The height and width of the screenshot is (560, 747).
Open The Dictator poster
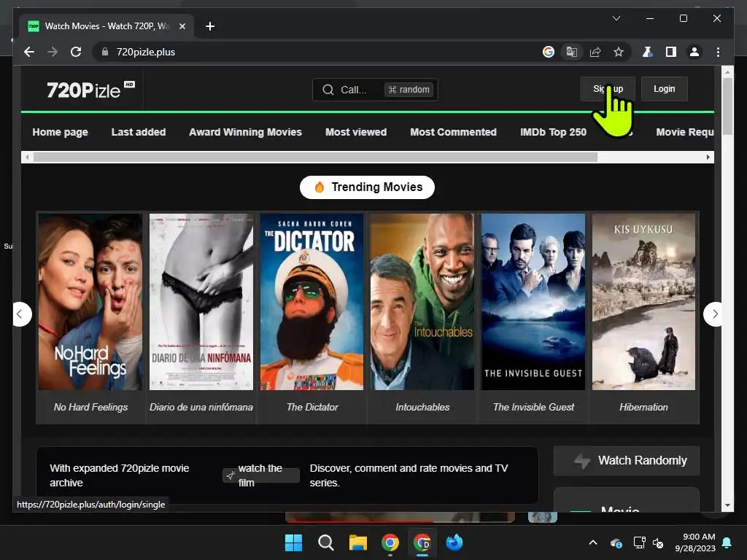click(x=311, y=302)
